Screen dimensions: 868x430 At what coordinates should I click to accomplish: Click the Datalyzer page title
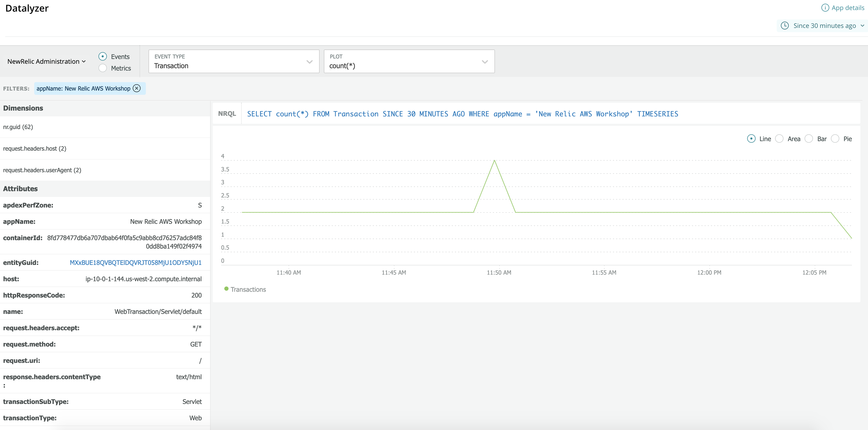[x=27, y=8]
